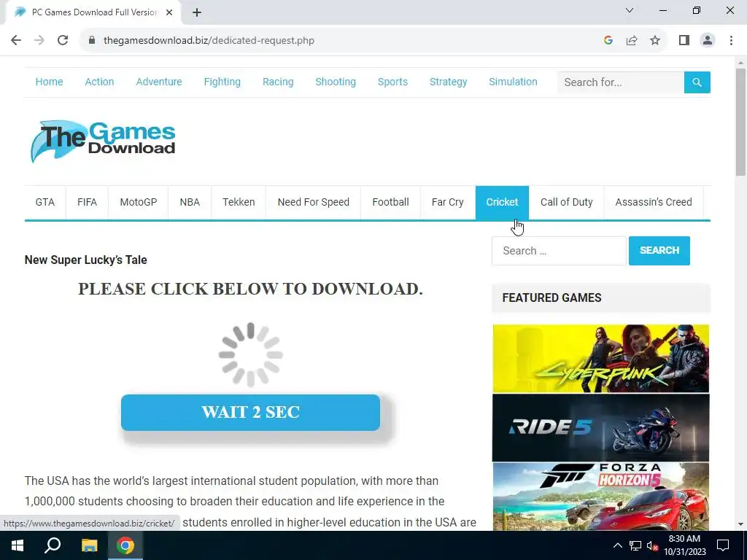The height and width of the screenshot is (560, 747).
Task: Open the Strategy category
Action: point(449,82)
